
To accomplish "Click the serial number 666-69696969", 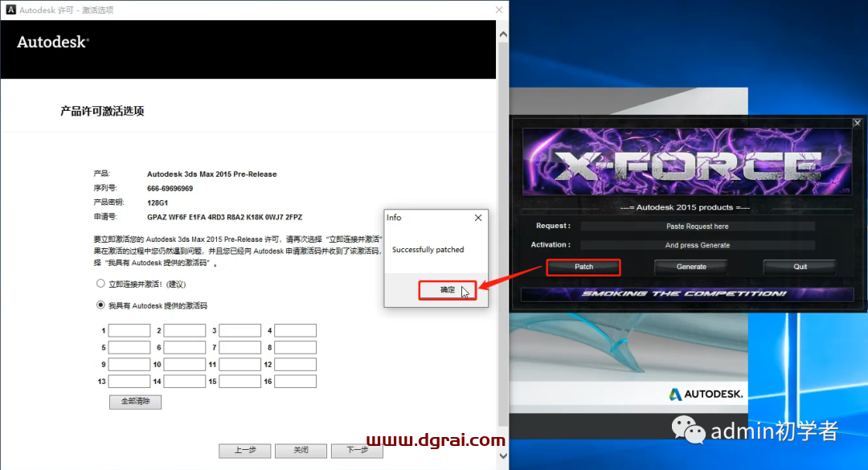I will click(x=170, y=188).
